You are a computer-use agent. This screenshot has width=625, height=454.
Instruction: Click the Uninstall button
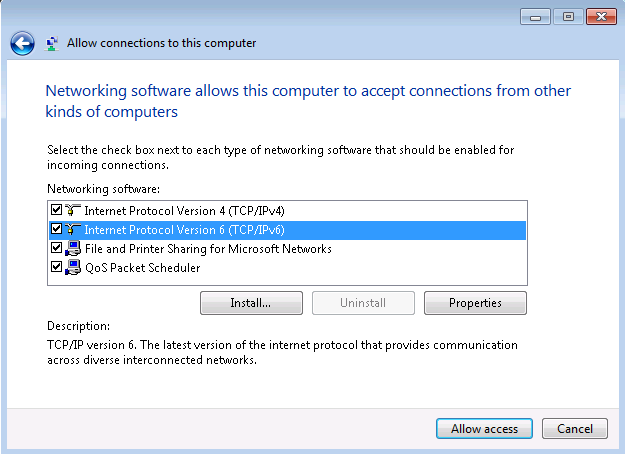363,303
